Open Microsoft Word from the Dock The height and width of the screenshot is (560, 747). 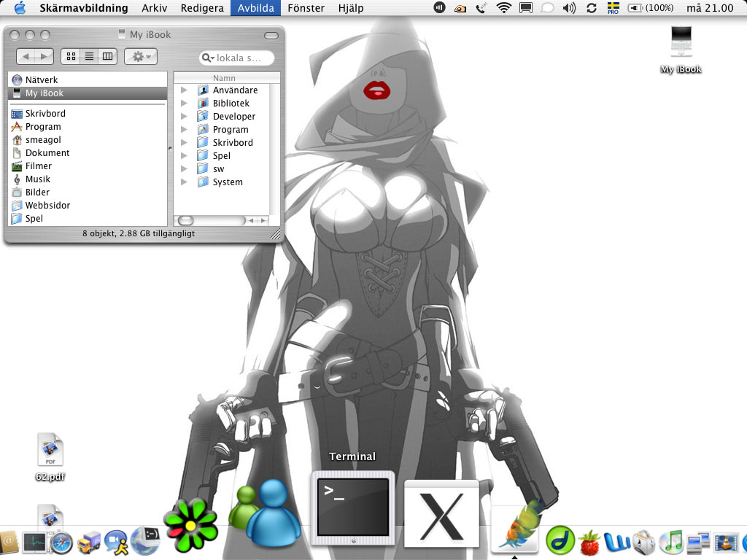[x=617, y=542]
